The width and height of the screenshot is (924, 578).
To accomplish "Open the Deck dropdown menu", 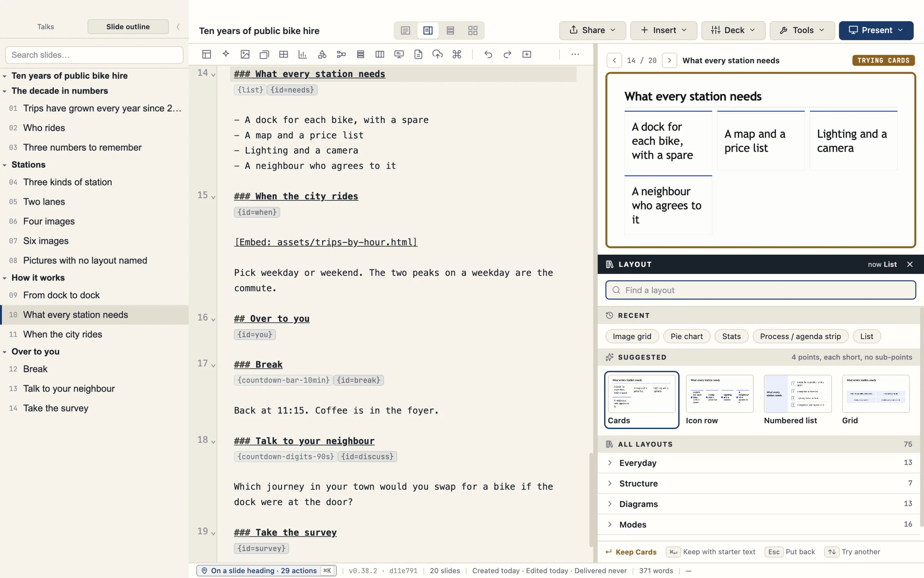I will pyautogui.click(x=733, y=30).
